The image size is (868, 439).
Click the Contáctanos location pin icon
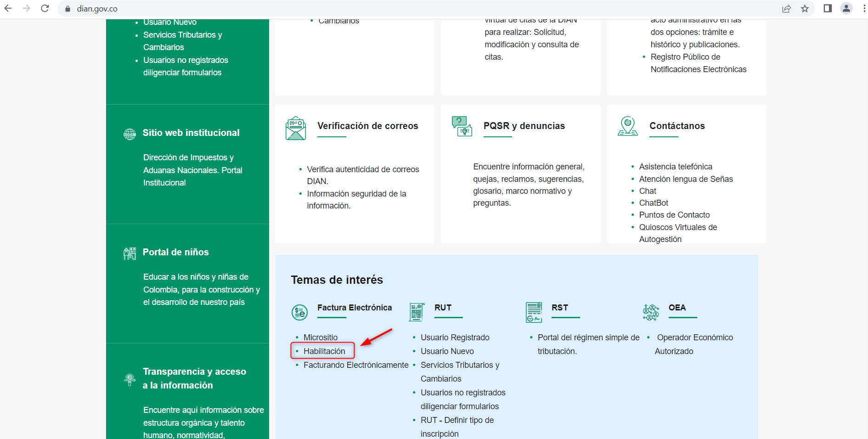(627, 126)
